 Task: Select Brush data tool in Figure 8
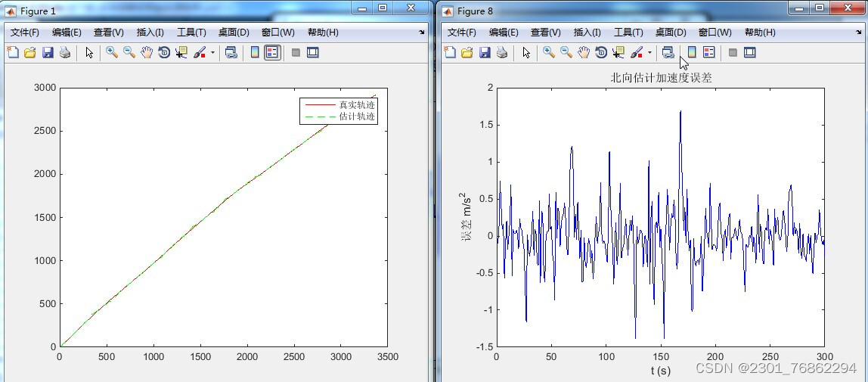[636, 53]
